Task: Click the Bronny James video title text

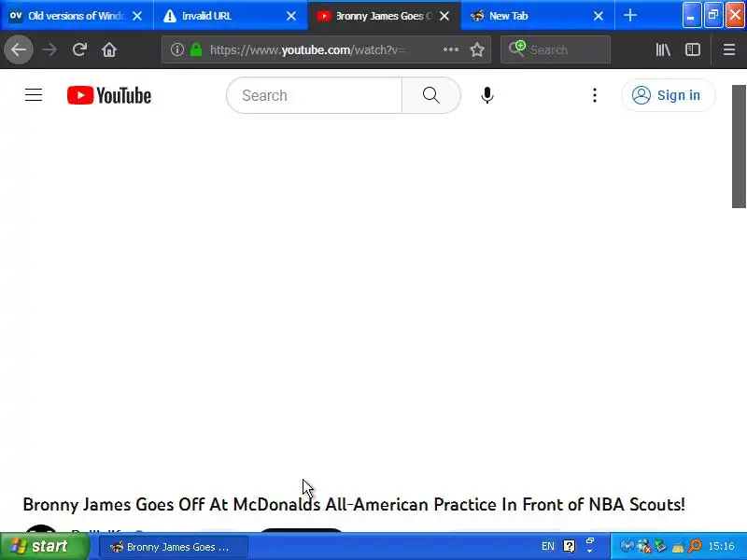Action: pyautogui.click(x=354, y=504)
